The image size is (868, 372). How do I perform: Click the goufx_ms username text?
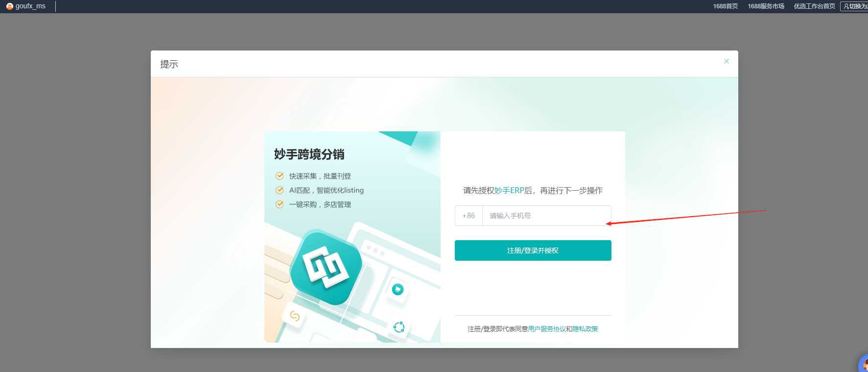[x=30, y=6]
